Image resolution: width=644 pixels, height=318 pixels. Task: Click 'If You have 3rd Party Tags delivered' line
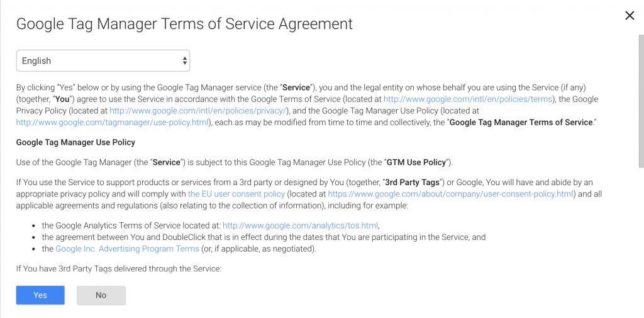pos(119,269)
